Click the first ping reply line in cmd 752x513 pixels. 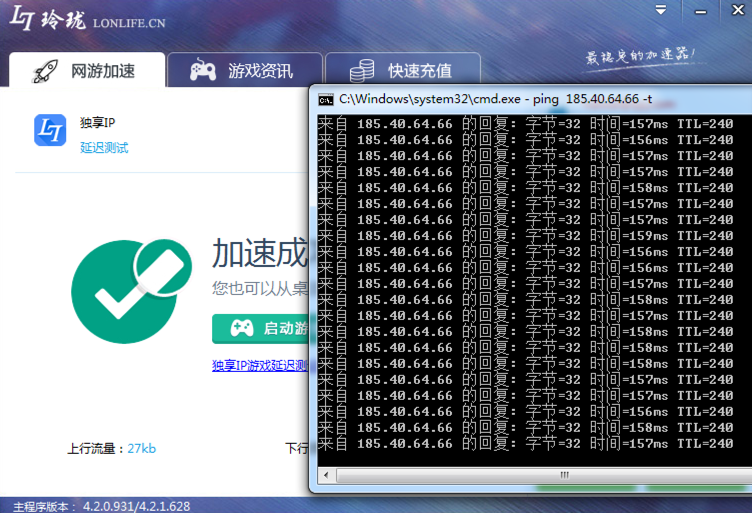(526, 124)
